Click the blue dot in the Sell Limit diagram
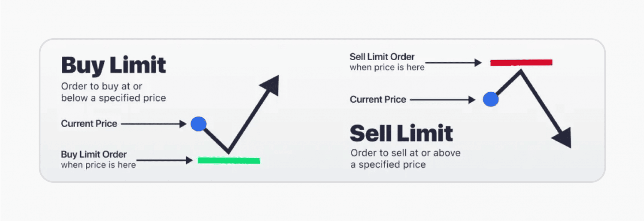 (491, 100)
